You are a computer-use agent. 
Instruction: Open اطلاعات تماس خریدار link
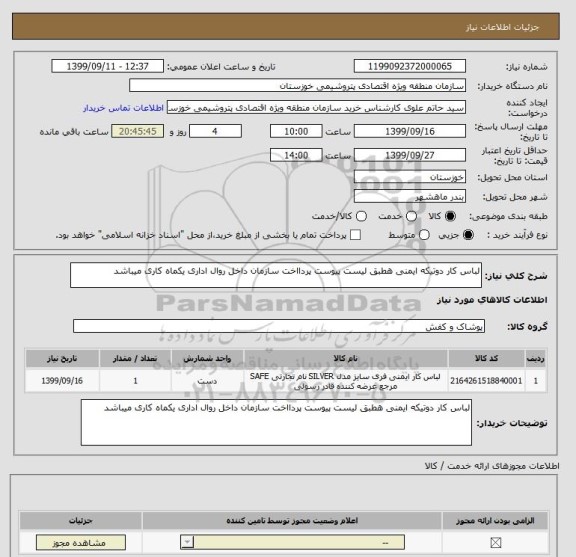pos(123,108)
